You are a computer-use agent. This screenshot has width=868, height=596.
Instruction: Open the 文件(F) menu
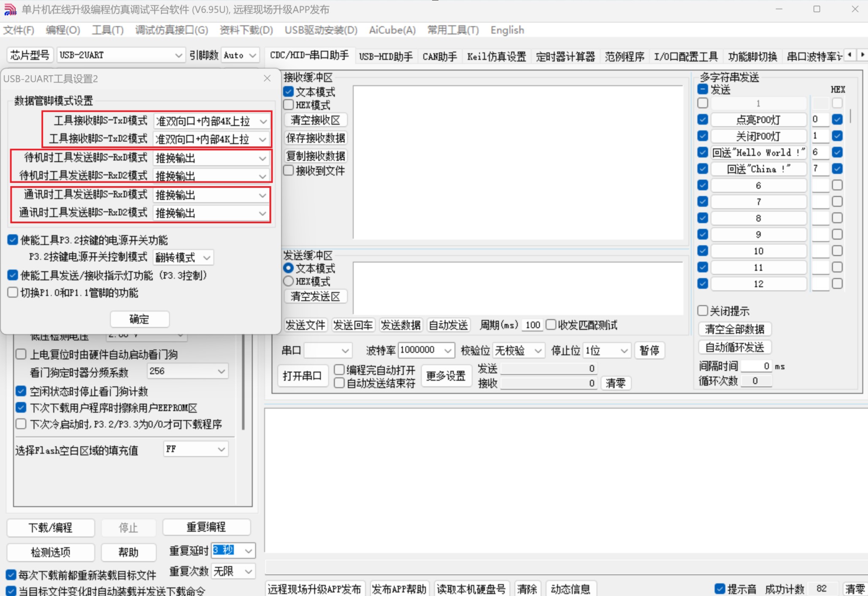(x=19, y=30)
